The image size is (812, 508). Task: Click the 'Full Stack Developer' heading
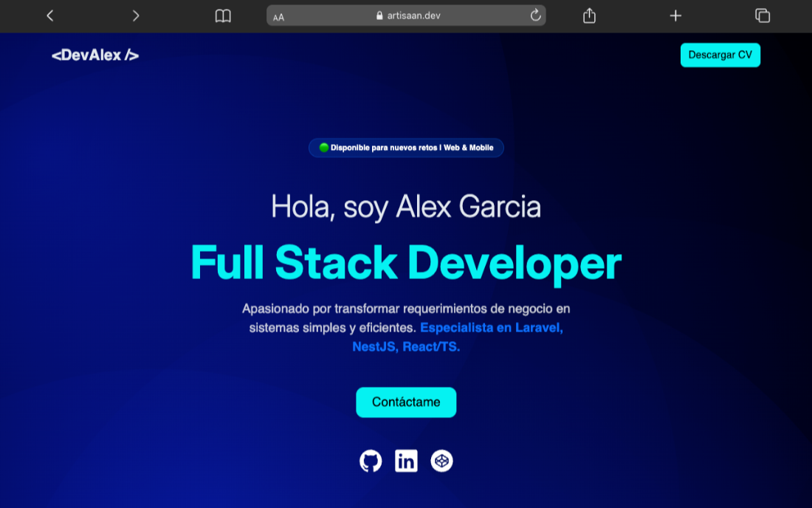point(406,264)
